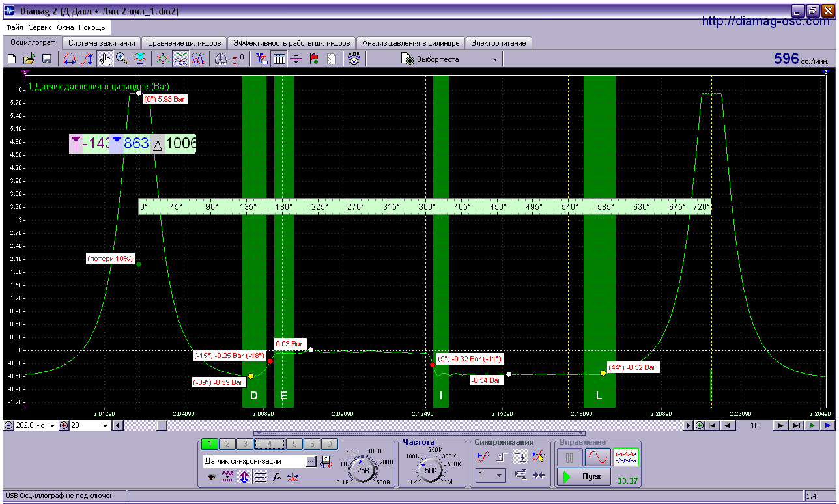The height and width of the screenshot is (504, 839).
Task: Click the Датчик синхронизации sensor field
Action: click(253, 461)
